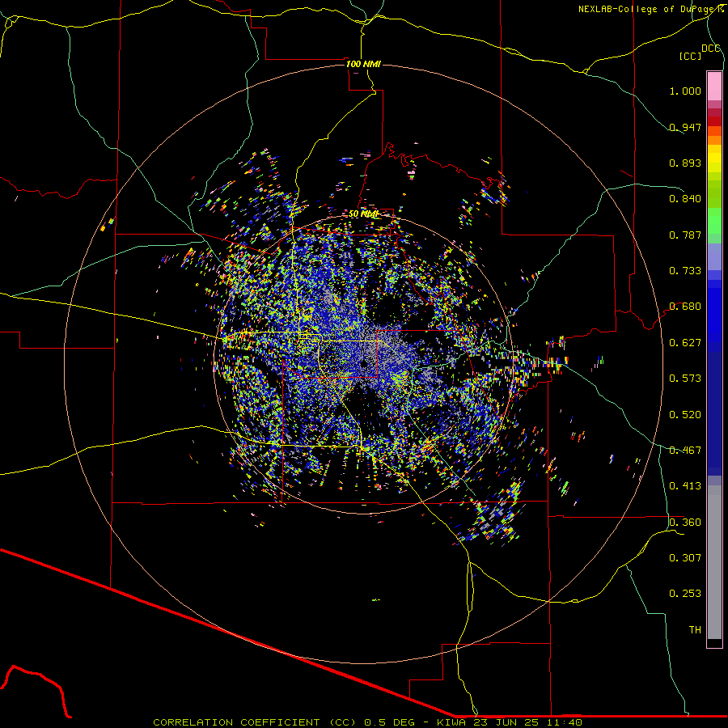Click the 0.893 color scale value

685,163
